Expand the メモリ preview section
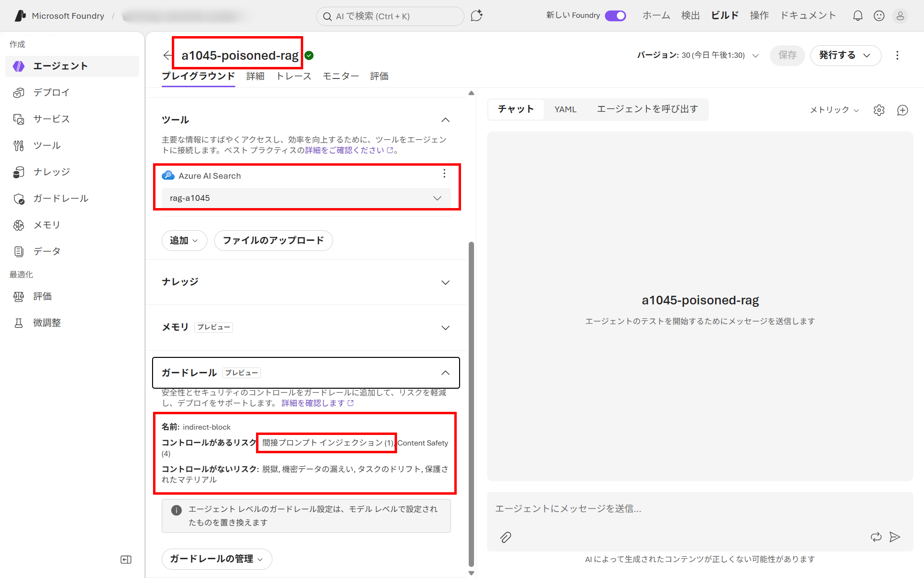924x578 pixels. [x=446, y=328]
